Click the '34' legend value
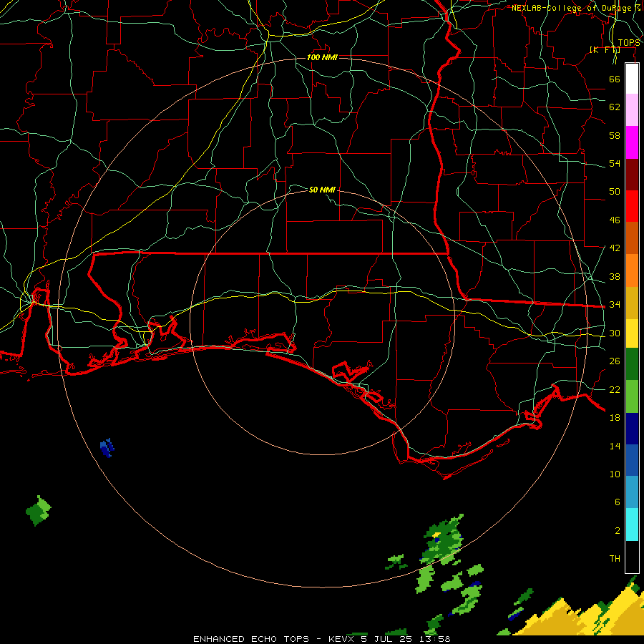The image size is (644, 644). click(615, 305)
